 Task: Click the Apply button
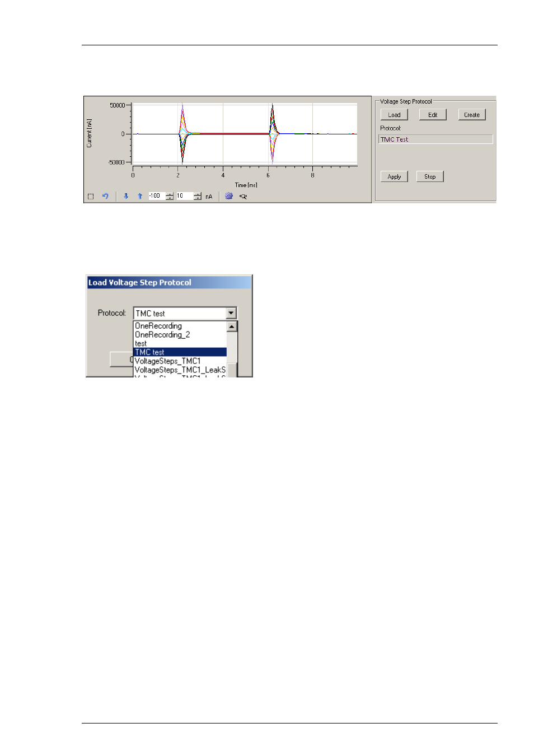point(394,176)
